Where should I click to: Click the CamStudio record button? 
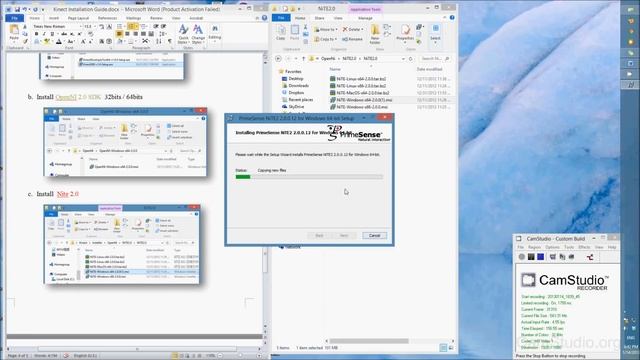click(x=522, y=257)
